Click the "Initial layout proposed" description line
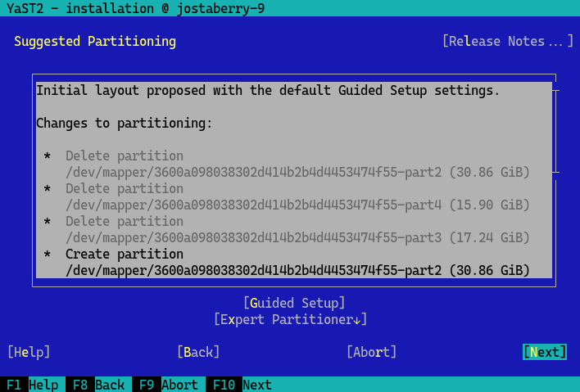This screenshot has width=580, height=392. click(267, 90)
